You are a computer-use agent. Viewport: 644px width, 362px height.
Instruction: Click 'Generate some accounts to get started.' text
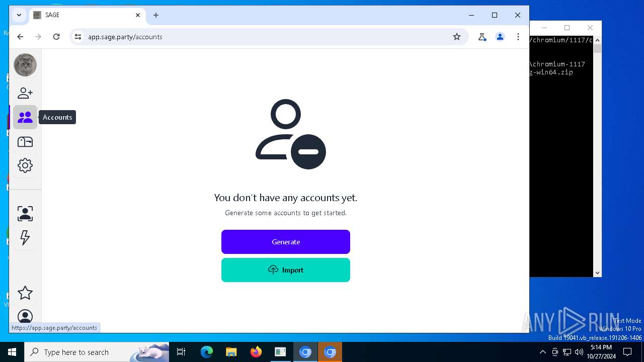286,213
